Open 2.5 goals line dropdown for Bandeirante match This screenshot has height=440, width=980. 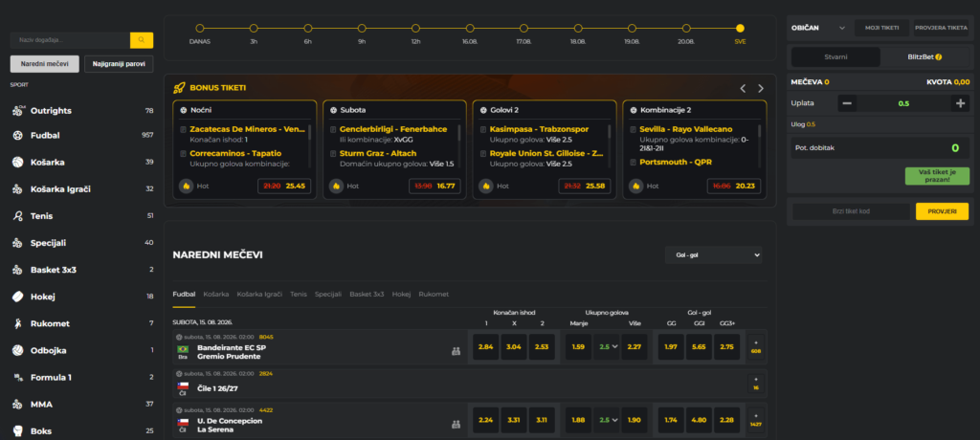(606, 347)
